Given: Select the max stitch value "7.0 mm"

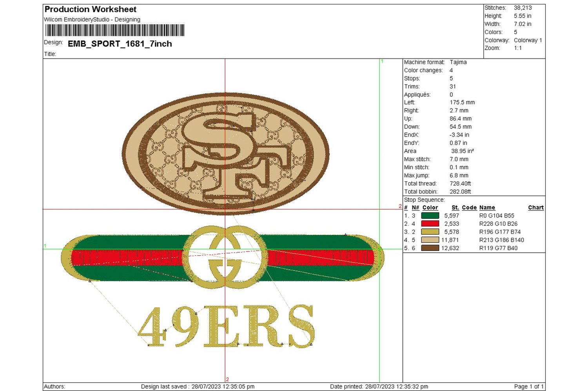Looking at the screenshot, I should (x=459, y=159).
